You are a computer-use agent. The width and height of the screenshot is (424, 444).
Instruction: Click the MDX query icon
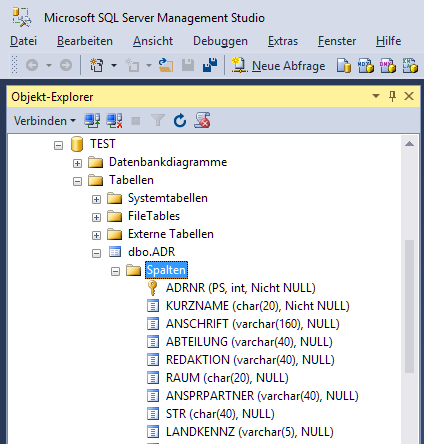coord(366,65)
